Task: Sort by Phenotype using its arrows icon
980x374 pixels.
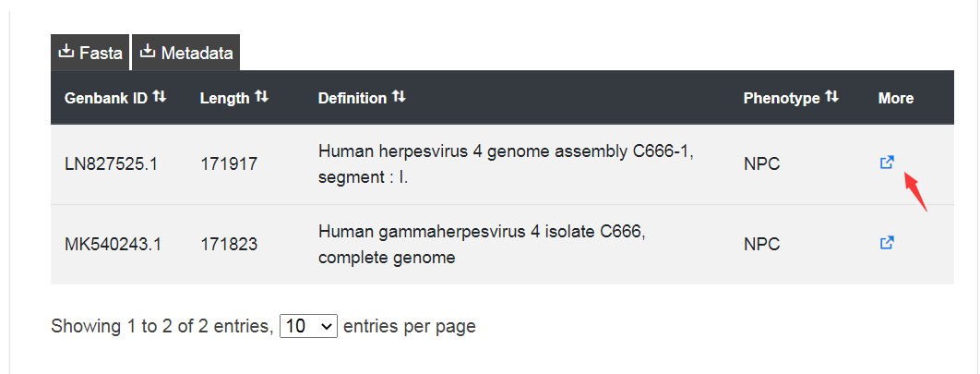Action: [x=831, y=97]
